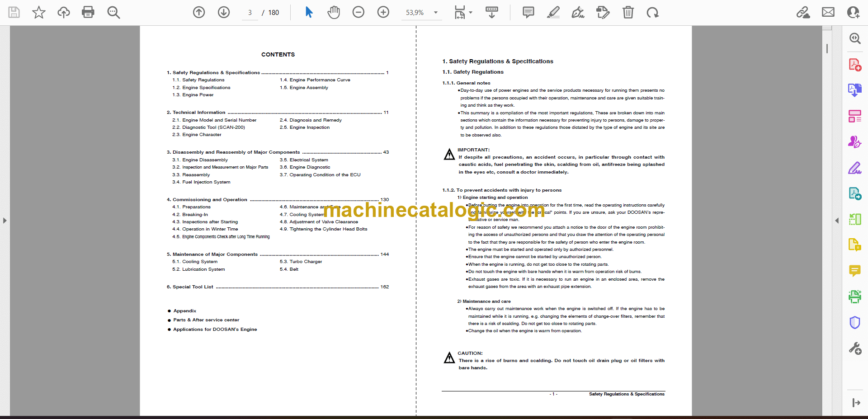Open the teal page-with-arrow sidebar tool
This screenshot has width=868, height=419.
[x=855, y=193]
